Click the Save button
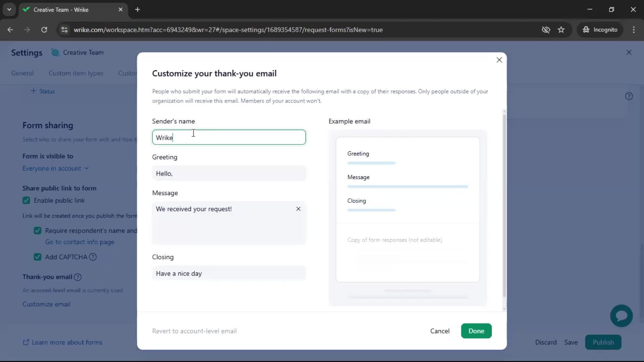This screenshot has width=644, height=362. tap(571, 343)
